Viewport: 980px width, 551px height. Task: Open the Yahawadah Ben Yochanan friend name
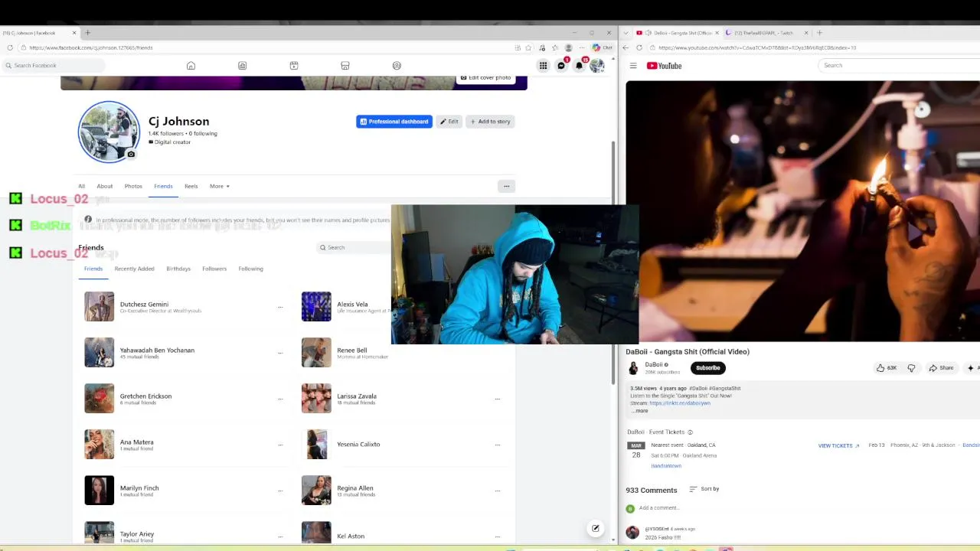tap(157, 350)
